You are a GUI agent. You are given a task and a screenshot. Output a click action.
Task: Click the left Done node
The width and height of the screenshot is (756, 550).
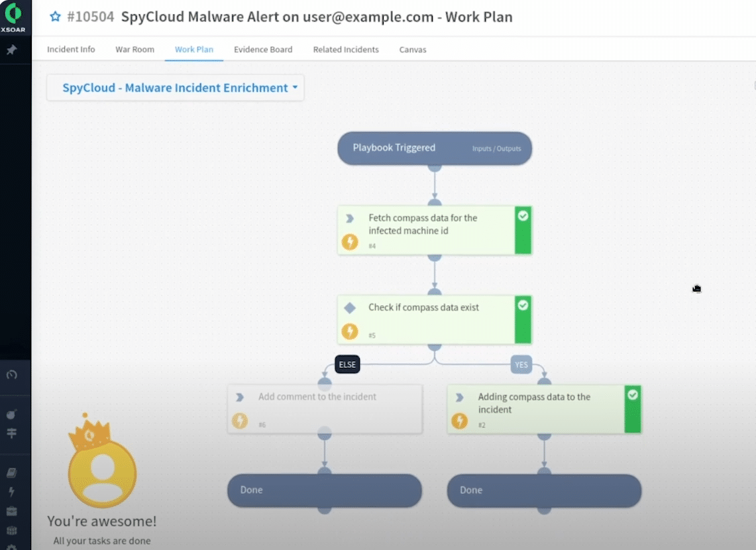[x=324, y=490]
